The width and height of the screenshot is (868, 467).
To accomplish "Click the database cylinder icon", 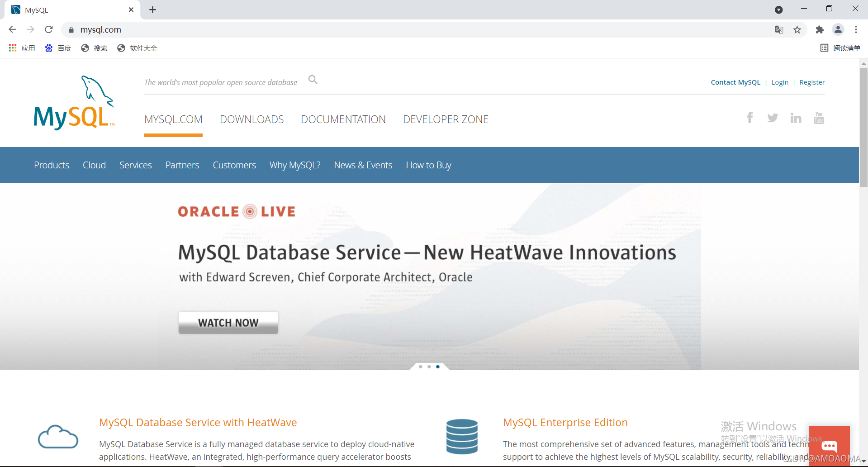I will tap(462, 437).
